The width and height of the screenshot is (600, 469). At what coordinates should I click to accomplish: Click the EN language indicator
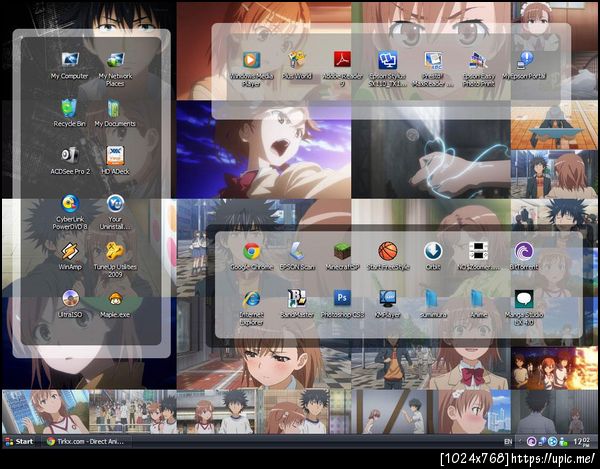pyautogui.click(x=508, y=441)
